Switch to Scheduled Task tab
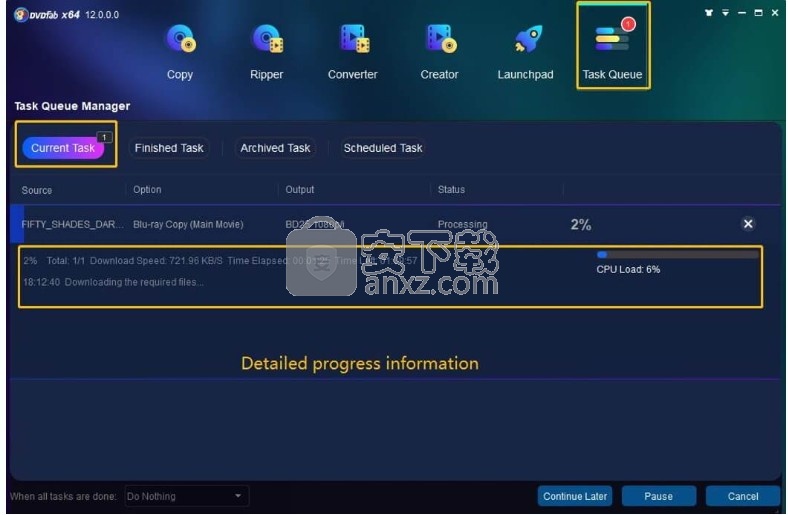Viewport: 788px width, 515px height. 383,148
